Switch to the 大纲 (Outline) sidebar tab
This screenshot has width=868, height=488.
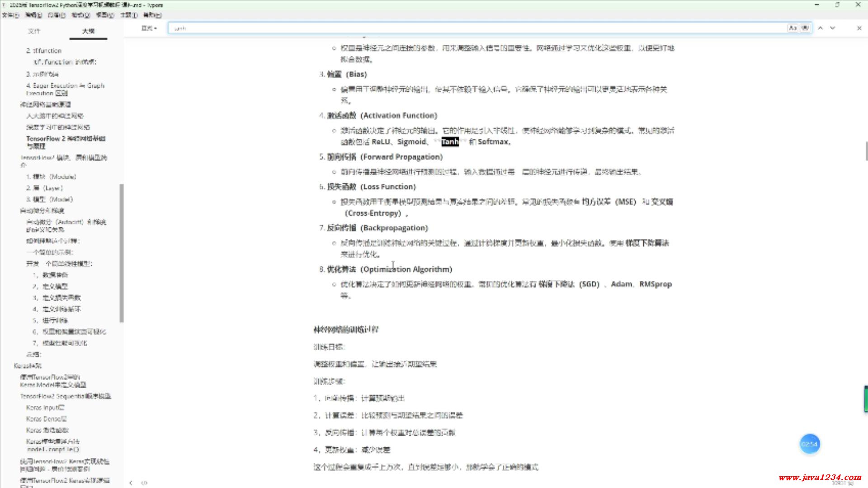pyautogui.click(x=88, y=31)
